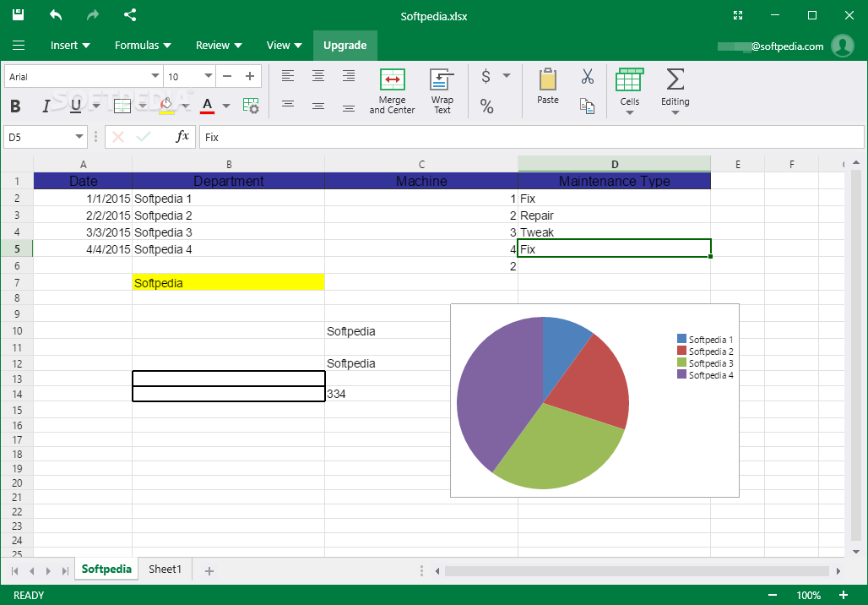Click the formula bar containing Fix
868x605 pixels.
coord(531,137)
